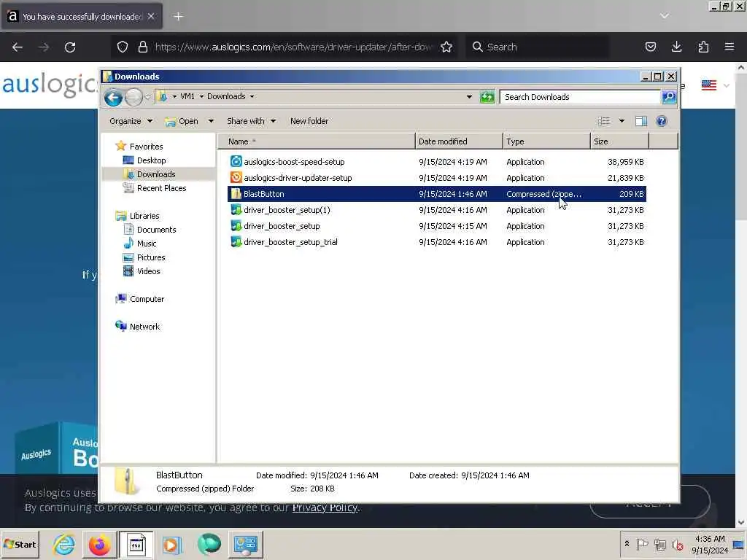Launch Internet Explorer from taskbar
Image resolution: width=747 pixels, height=560 pixels.
point(64,544)
